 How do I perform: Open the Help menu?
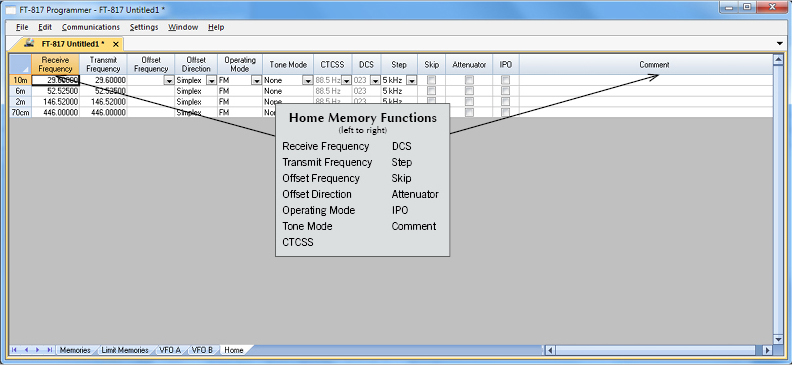(216, 27)
